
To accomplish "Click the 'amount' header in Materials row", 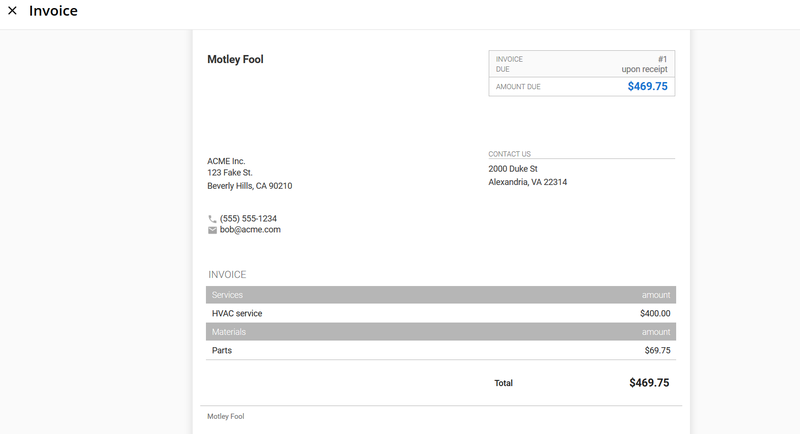I will (656, 332).
